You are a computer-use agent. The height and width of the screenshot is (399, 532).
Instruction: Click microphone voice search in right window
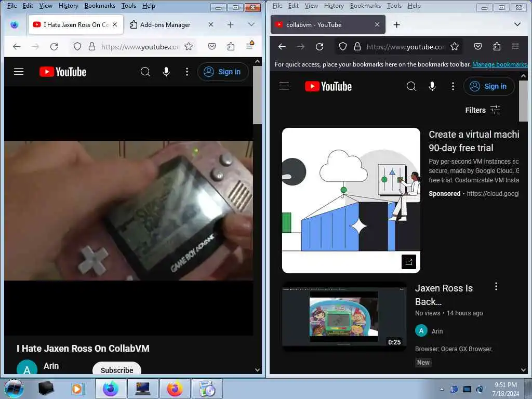coord(432,86)
